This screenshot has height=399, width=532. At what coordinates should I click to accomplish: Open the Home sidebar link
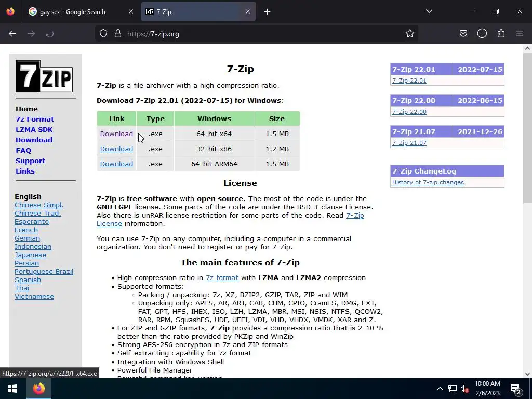[27, 109]
